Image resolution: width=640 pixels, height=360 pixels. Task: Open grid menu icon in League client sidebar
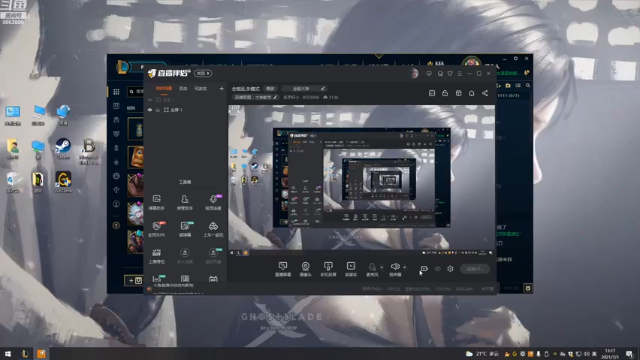116,91
